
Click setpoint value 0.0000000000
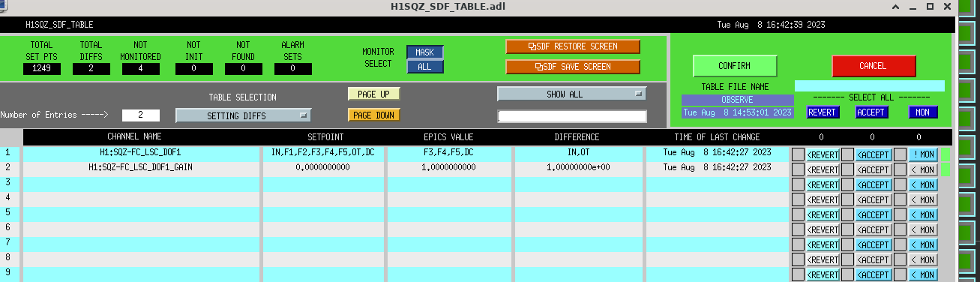pyautogui.click(x=322, y=167)
